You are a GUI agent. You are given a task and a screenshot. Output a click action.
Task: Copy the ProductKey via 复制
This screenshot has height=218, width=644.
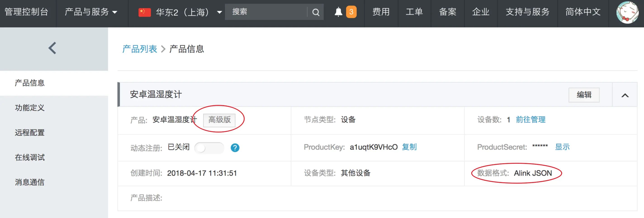point(409,147)
